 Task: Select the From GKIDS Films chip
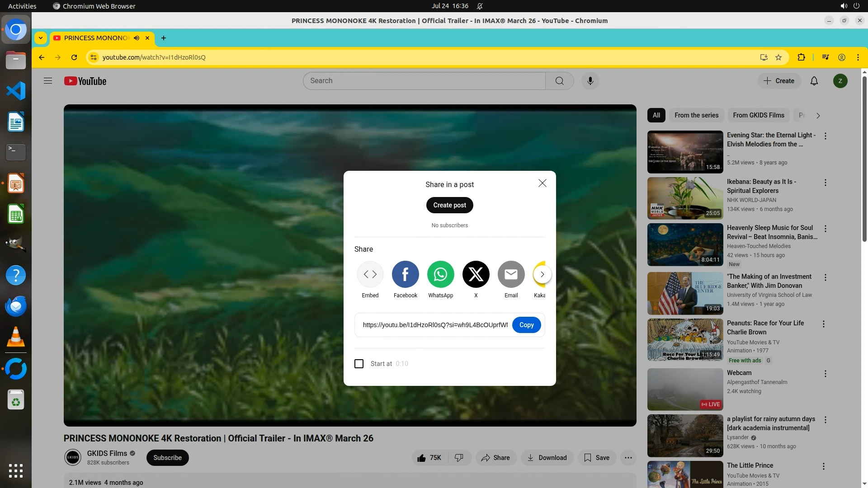click(758, 115)
